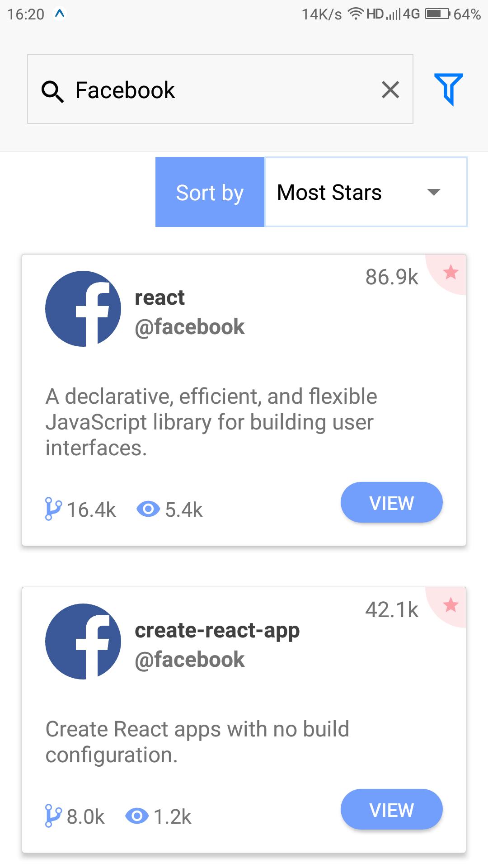Focus the Facebook search input field
The image size is (488, 868).
[x=226, y=90]
